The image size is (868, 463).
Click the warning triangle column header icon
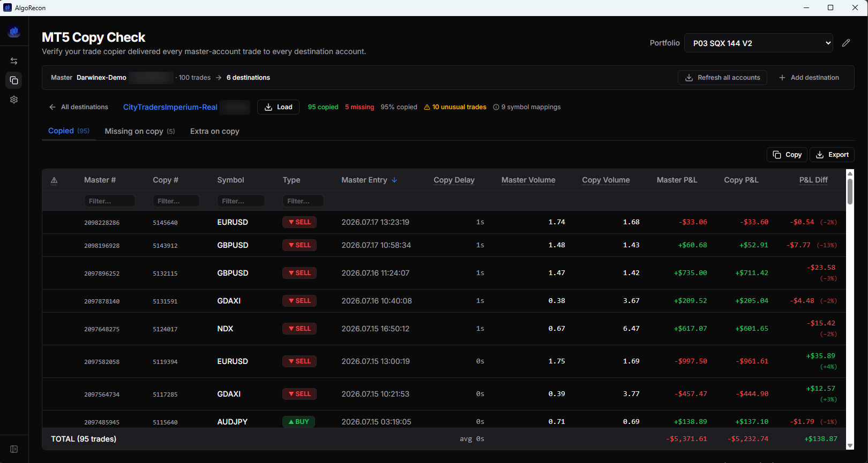pos(54,180)
